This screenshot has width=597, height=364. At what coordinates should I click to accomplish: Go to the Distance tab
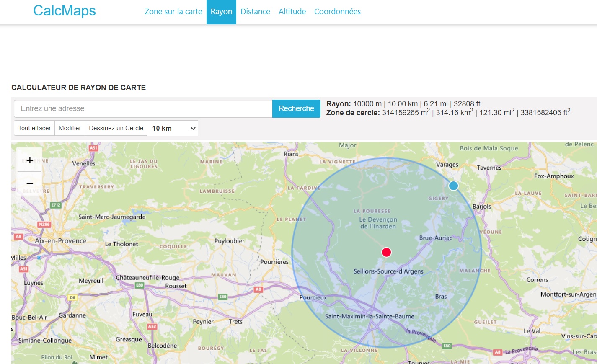coord(255,12)
